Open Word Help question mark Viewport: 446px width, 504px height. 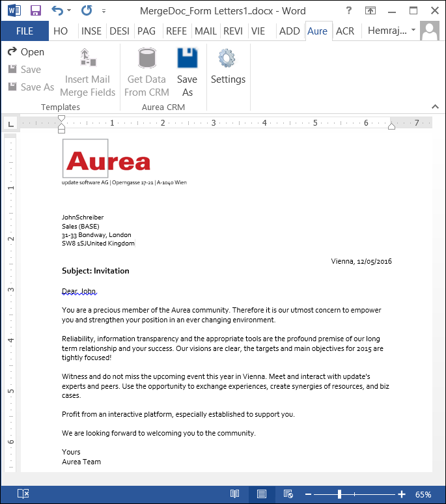coord(348,10)
